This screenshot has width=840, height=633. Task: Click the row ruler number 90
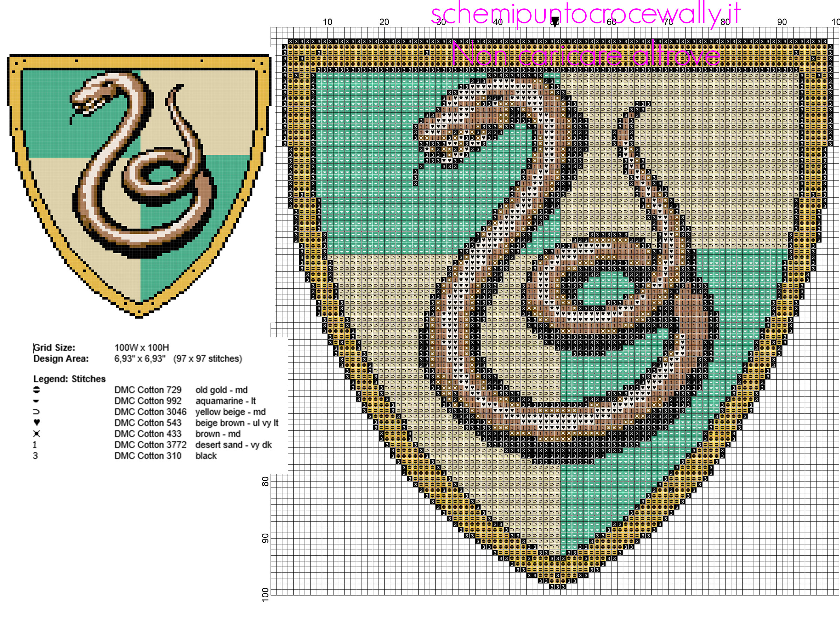265,539
